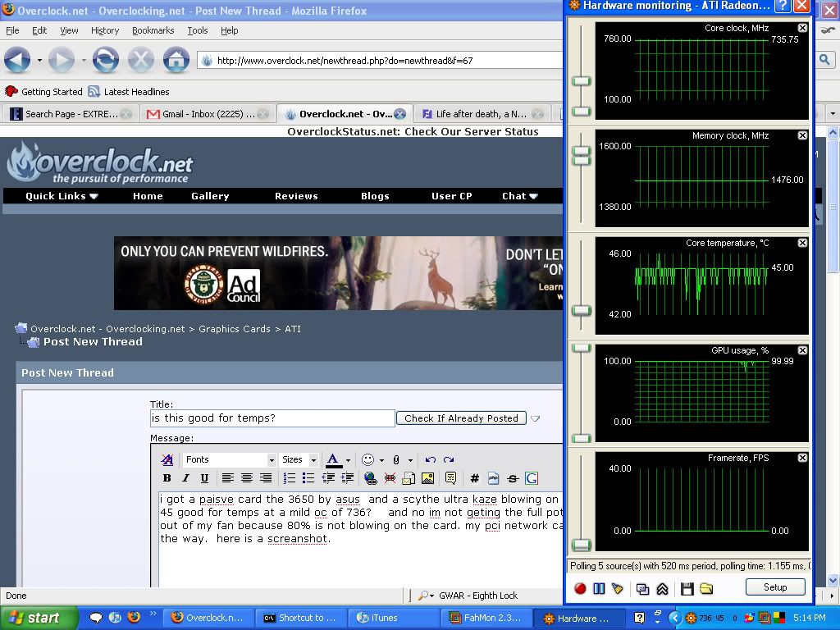840x630 pixels.
Task: Click the Bold formatting icon in editor
Action: click(167, 478)
